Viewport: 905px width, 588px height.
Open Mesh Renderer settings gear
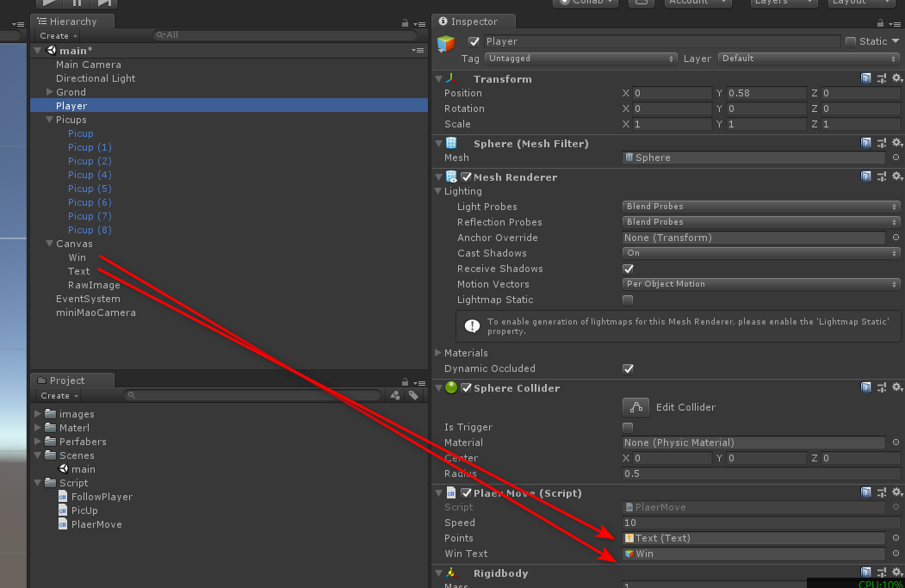pyautogui.click(x=897, y=176)
